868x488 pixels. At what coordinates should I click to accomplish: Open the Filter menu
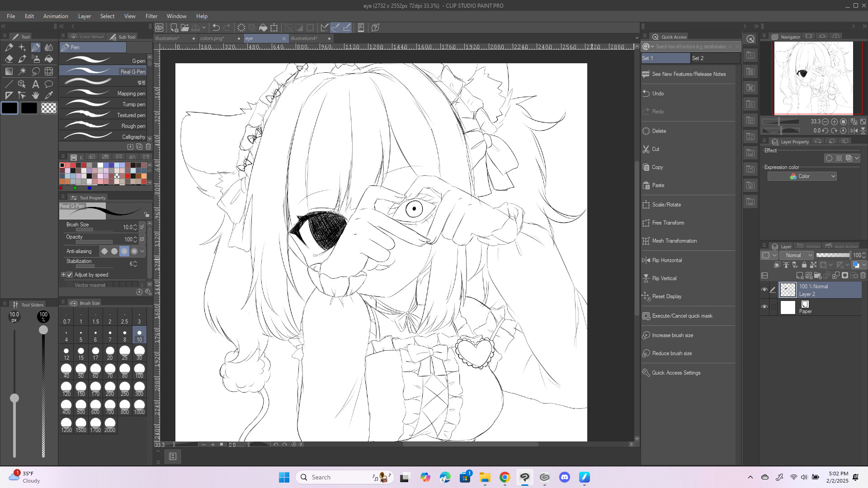[x=151, y=16]
